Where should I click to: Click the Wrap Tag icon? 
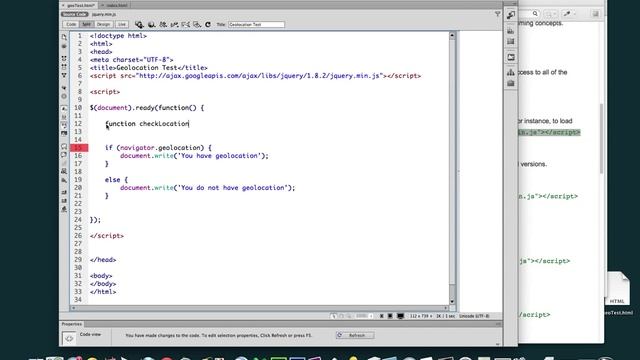[64, 164]
